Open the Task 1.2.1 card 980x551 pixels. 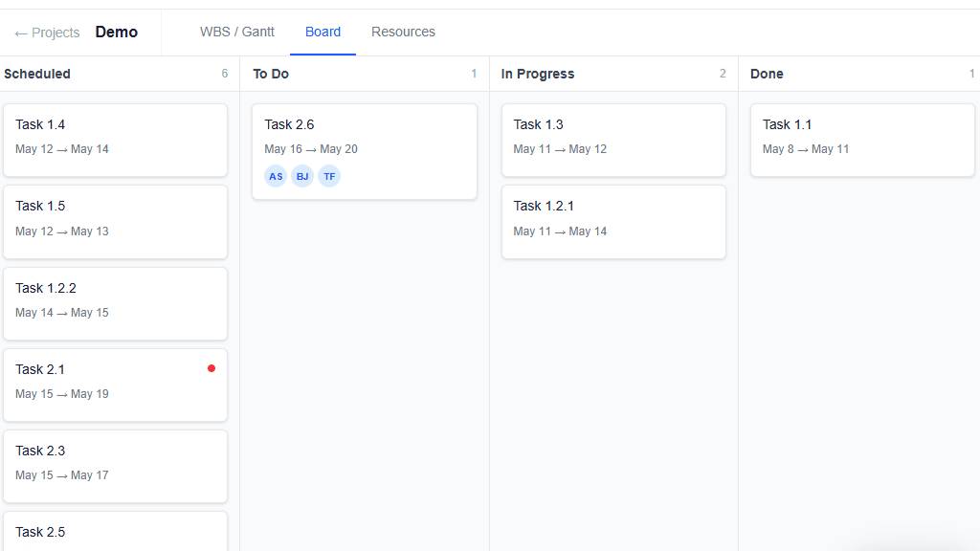pyautogui.click(x=613, y=222)
